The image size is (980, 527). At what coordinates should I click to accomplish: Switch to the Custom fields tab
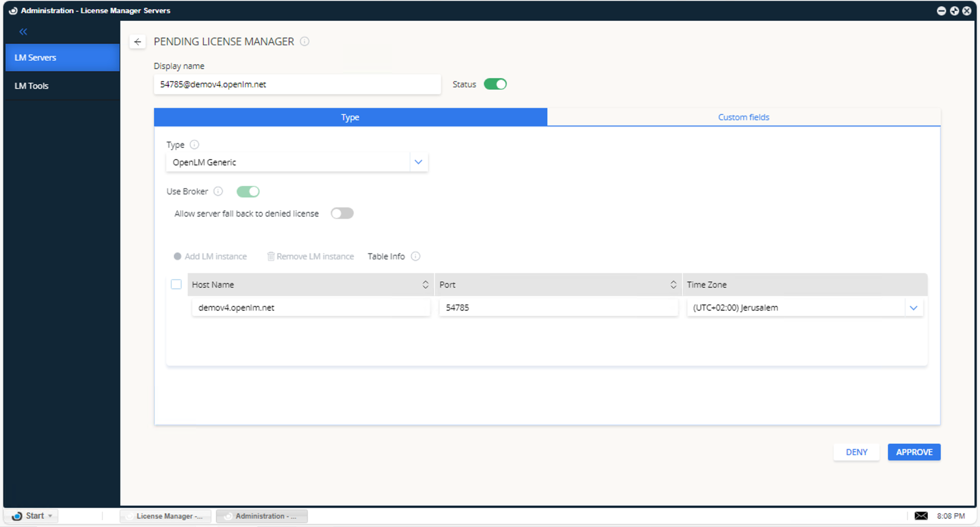pyautogui.click(x=743, y=117)
